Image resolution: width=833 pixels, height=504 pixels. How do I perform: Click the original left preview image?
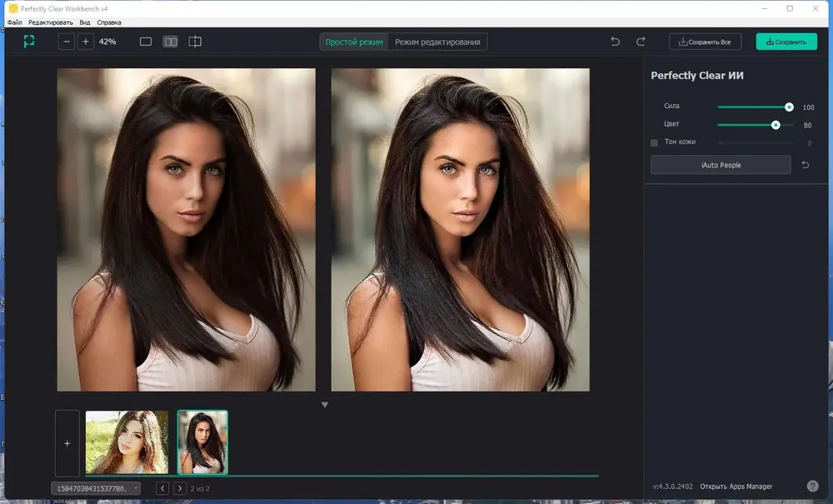coord(186,229)
